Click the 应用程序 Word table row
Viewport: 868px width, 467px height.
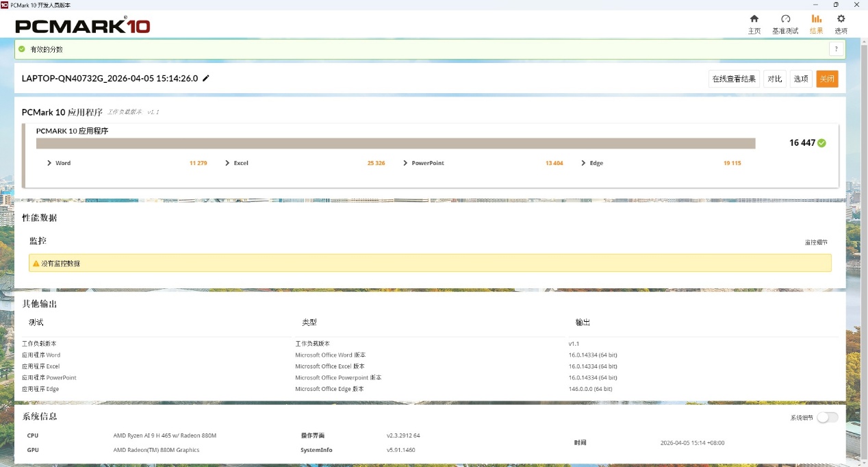[x=430, y=355]
